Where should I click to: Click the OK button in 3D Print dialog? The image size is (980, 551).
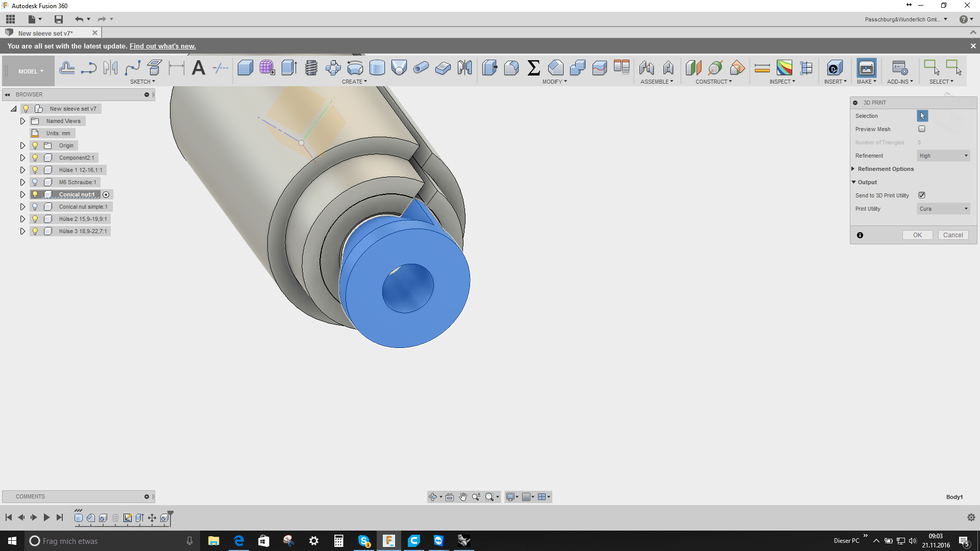[x=917, y=235]
